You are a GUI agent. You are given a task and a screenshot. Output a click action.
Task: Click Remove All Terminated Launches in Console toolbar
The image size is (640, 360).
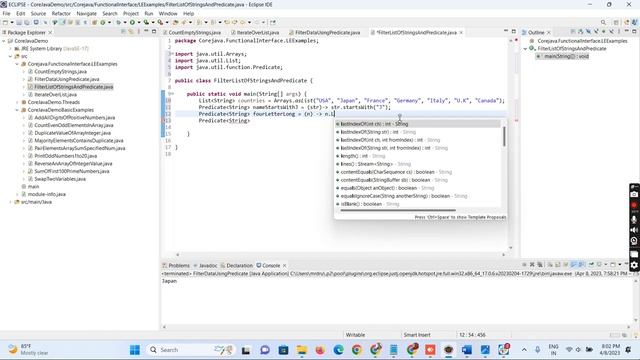coord(540,265)
